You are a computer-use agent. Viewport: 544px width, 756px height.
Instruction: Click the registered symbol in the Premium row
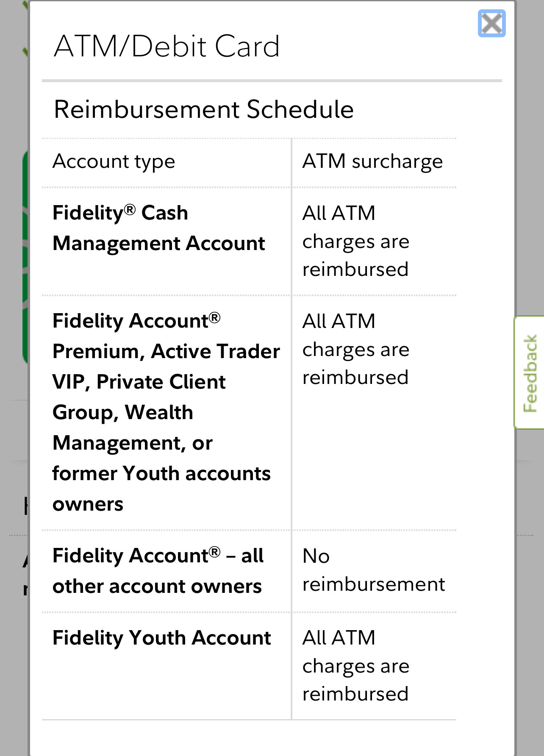[x=215, y=317]
